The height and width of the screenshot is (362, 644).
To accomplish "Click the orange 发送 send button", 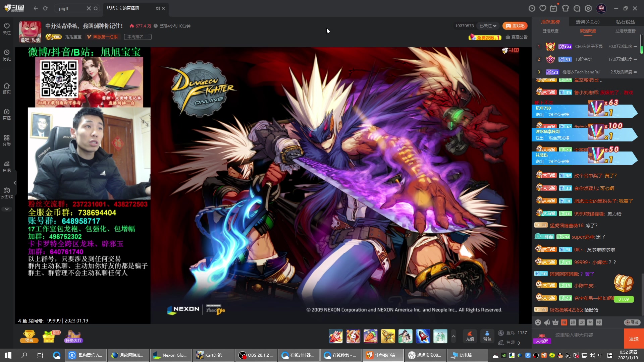I will click(634, 339).
